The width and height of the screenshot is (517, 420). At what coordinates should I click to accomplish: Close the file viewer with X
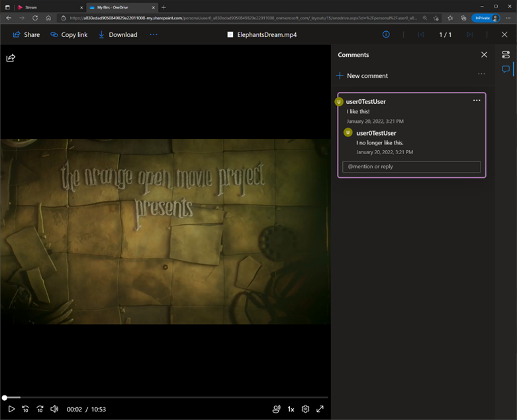click(x=504, y=34)
